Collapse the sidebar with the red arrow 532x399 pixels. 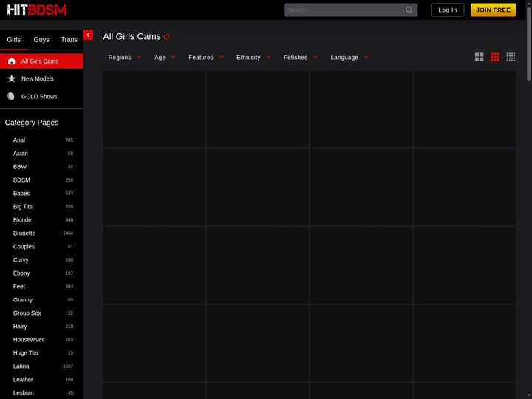(x=88, y=35)
